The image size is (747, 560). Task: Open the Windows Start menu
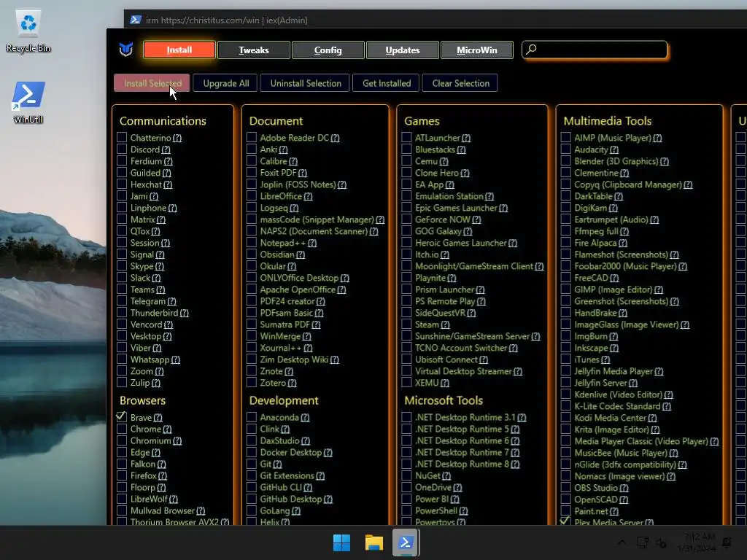(341, 542)
